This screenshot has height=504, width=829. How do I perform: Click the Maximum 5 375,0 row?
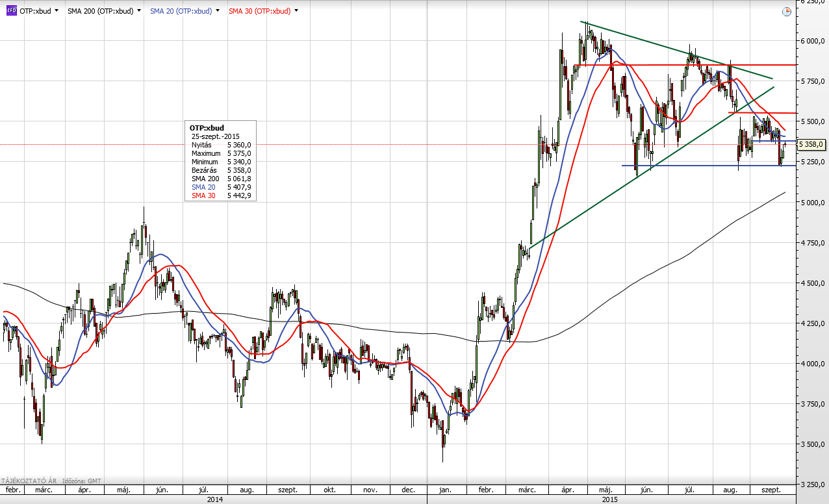pyautogui.click(x=220, y=153)
